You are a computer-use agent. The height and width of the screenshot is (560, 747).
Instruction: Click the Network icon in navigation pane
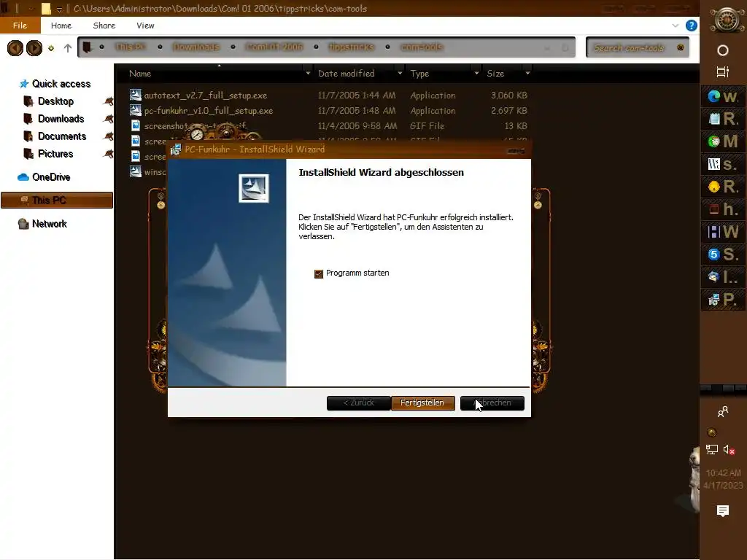23,224
